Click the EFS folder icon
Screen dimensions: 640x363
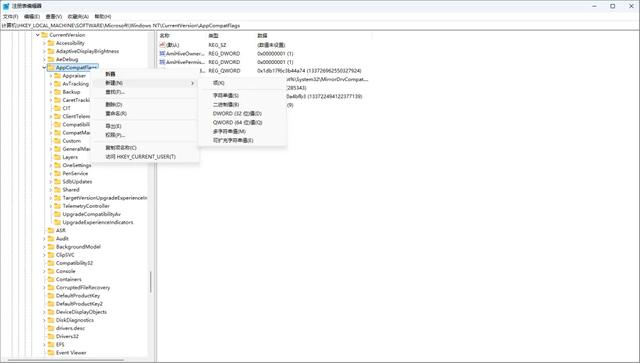pyautogui.click(x=51, y=345)
